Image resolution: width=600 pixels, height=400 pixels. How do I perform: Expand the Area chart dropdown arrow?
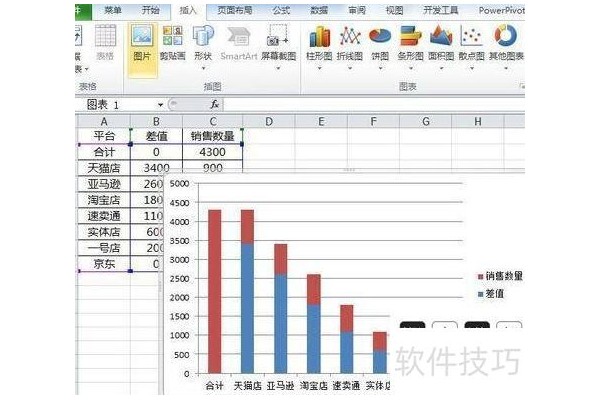(441, 69)
